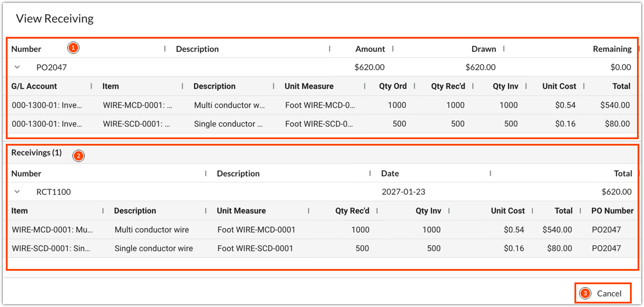The height and width of the screenshot is (307, 644).
Task: Click the Receivings (1) section header
Action: pyautogui.click(x=36, y=153)
